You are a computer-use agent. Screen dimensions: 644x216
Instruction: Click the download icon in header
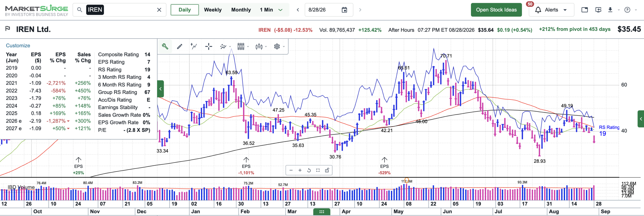click(610, 10)
